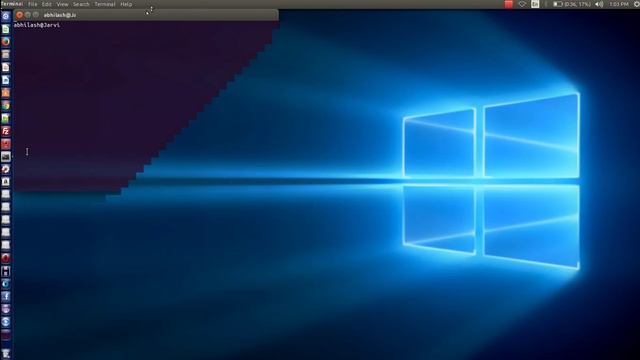The width and height of the screenshot is (640, 360).
Task: Close the terminal window
Action: pyautogui.click(x=19, y=15)
